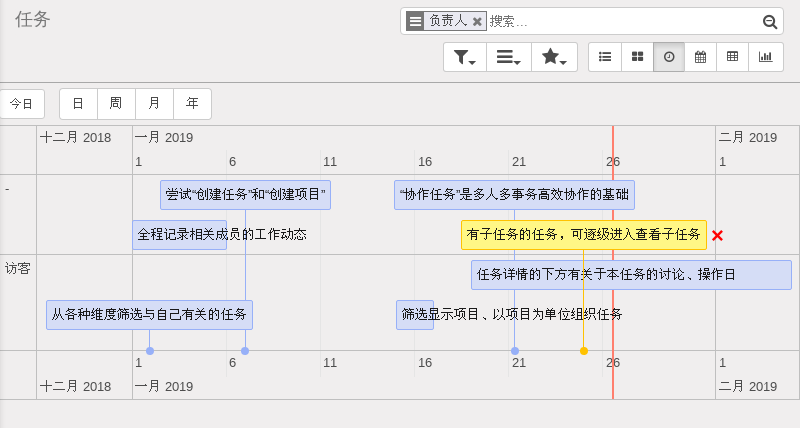This screenshot has height=428, width=800.
Task: Switch timeline scale to 年 (year)
Action: coord(192,104)
